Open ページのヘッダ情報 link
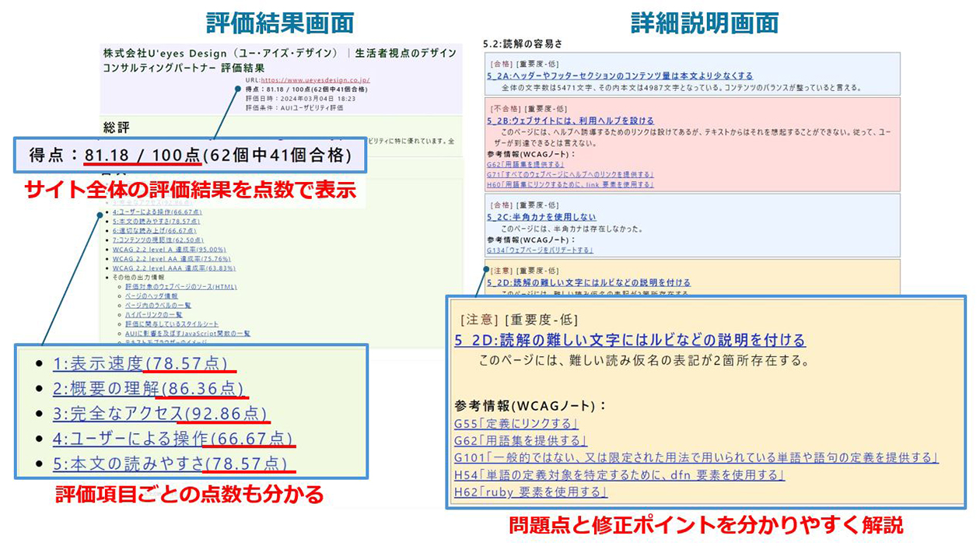Screen dimensions: 980x546 [x=152, y=296]
